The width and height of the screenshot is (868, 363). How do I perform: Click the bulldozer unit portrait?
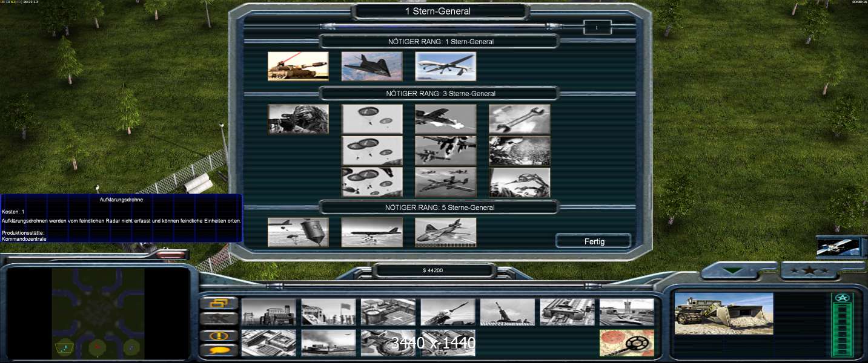point(723,313)
